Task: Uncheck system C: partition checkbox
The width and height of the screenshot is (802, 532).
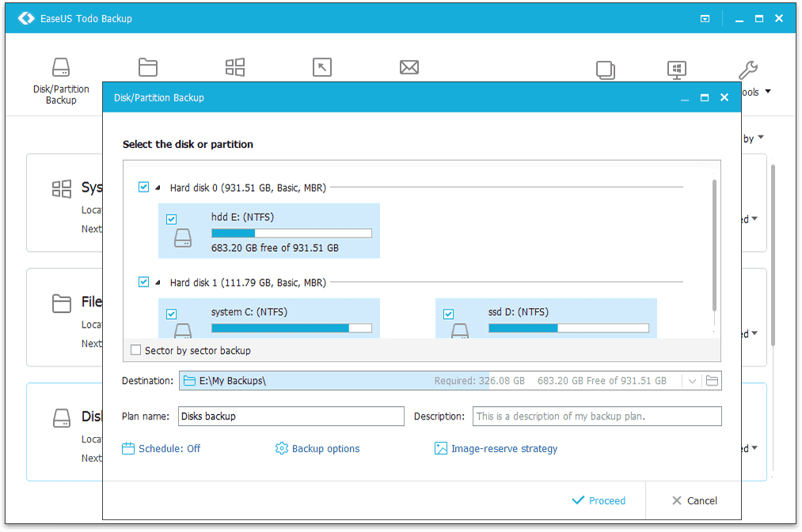Action: pos(171,314)
